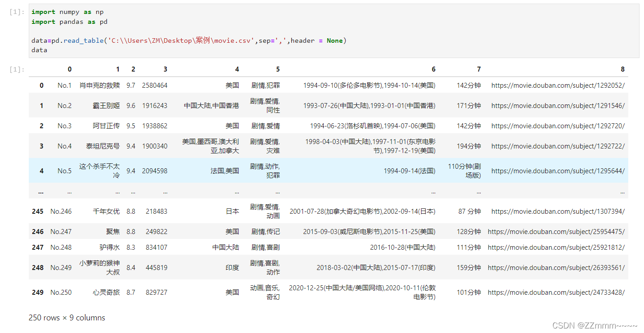Open douban link ending 25921812
The height and width of the screenshot is (333, 644).
point(556,247)
